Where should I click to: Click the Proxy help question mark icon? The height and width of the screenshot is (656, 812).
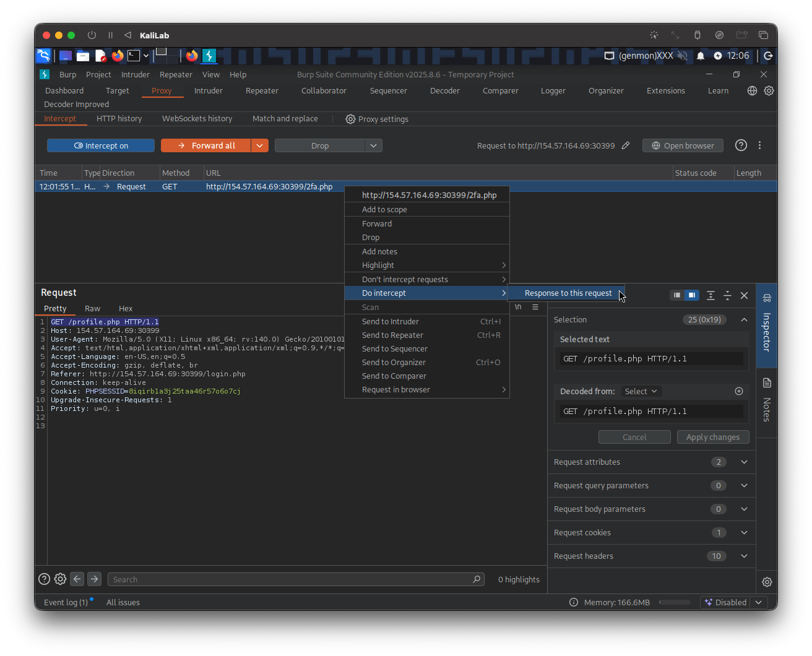pos(741,145)
